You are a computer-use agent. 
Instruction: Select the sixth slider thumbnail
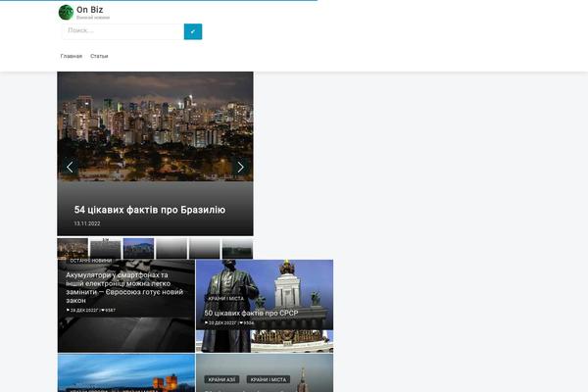coord(237,248)
